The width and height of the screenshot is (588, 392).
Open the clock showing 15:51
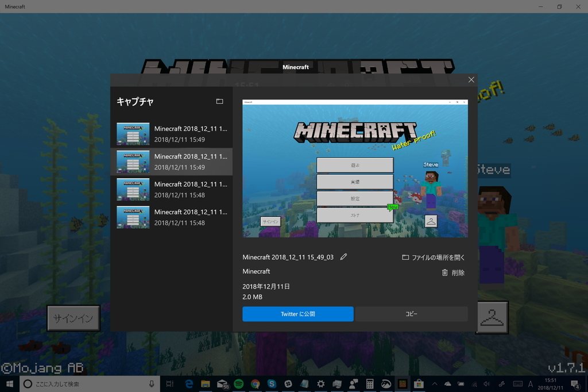click(551, 384)
